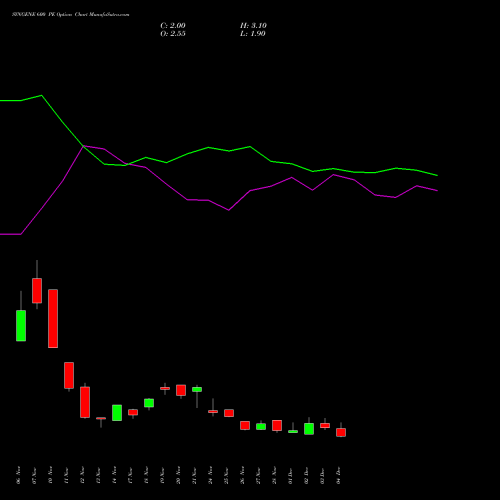500x500 pixels.
Task: Click the green candle above 06 Nov
Action: (21, 326)
